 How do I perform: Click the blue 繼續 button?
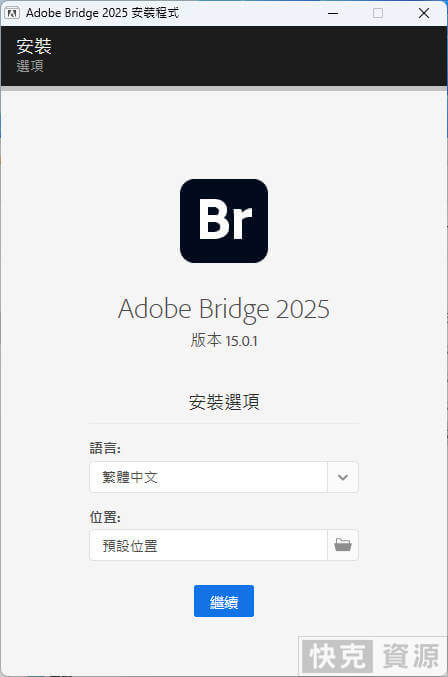(224, 601)
